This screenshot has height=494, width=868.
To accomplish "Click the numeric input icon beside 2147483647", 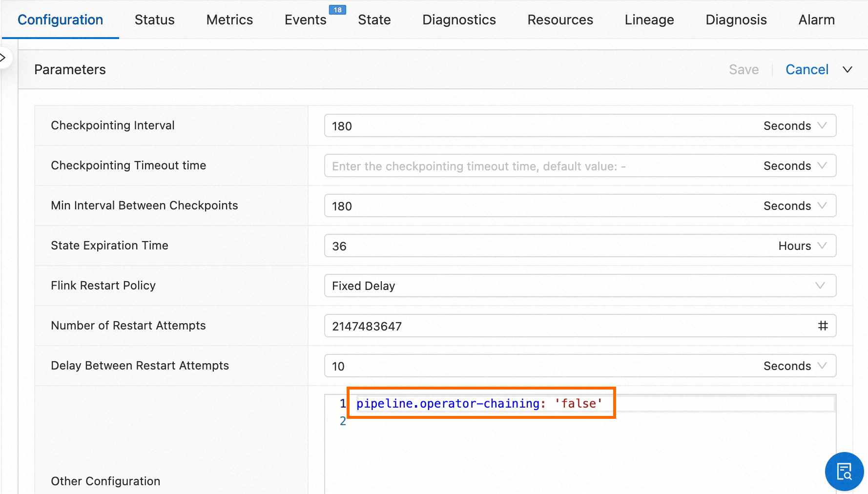I will pyautogui.click(x=824, y=326).
